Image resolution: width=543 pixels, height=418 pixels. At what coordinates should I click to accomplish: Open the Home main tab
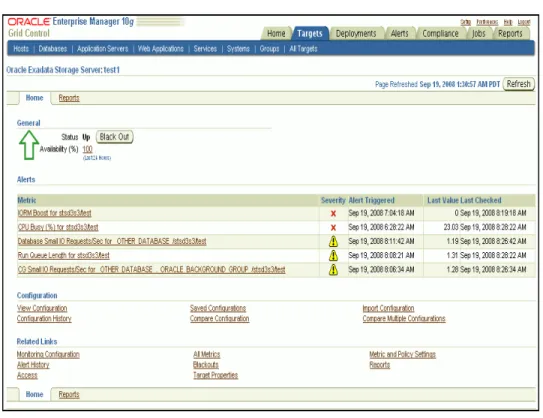pos(276,34)
